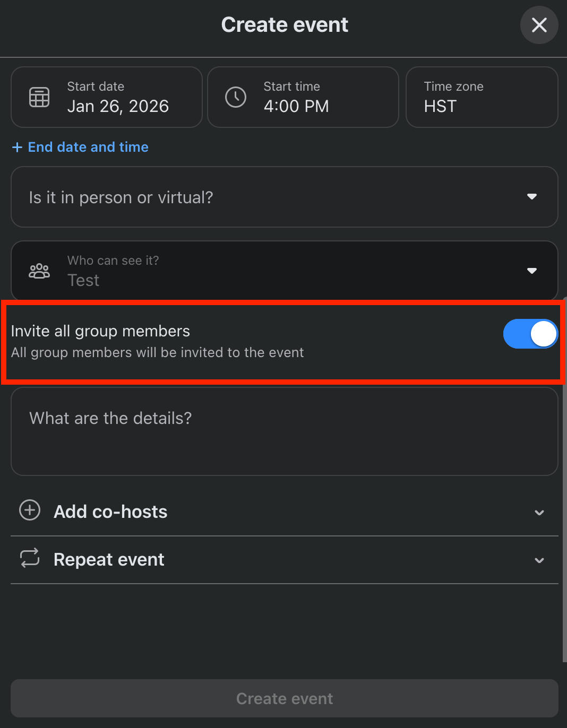This screenshot has width=567, height=728.
Task: Click the event details text field
Action: (x=284, y=431)
